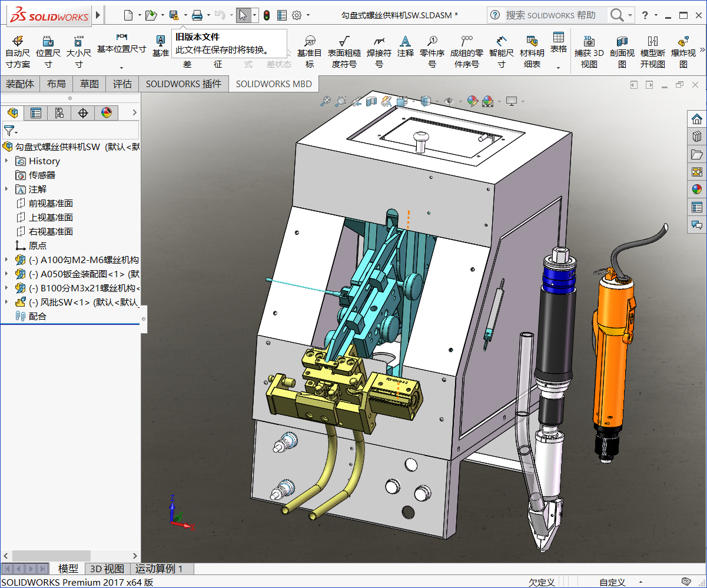This screenshot has width=707, height=588.
Task: Open File Explorer folder icon in task pane
Action: point(697,155)
